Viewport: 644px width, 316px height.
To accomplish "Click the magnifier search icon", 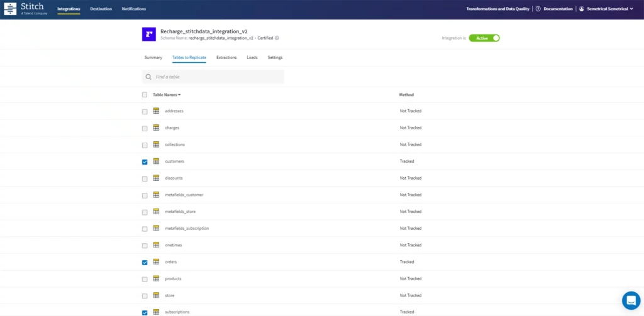I will [x=148, y=77].
